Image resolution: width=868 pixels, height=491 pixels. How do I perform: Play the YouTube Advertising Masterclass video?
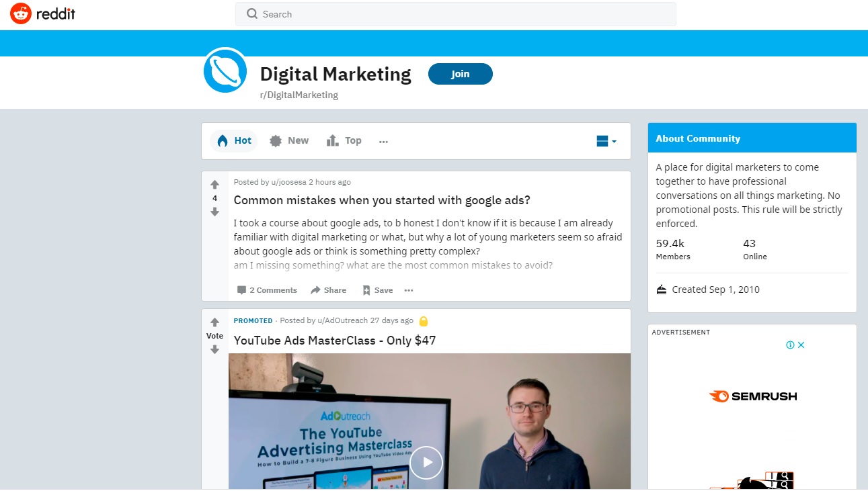tap(426, 463)
